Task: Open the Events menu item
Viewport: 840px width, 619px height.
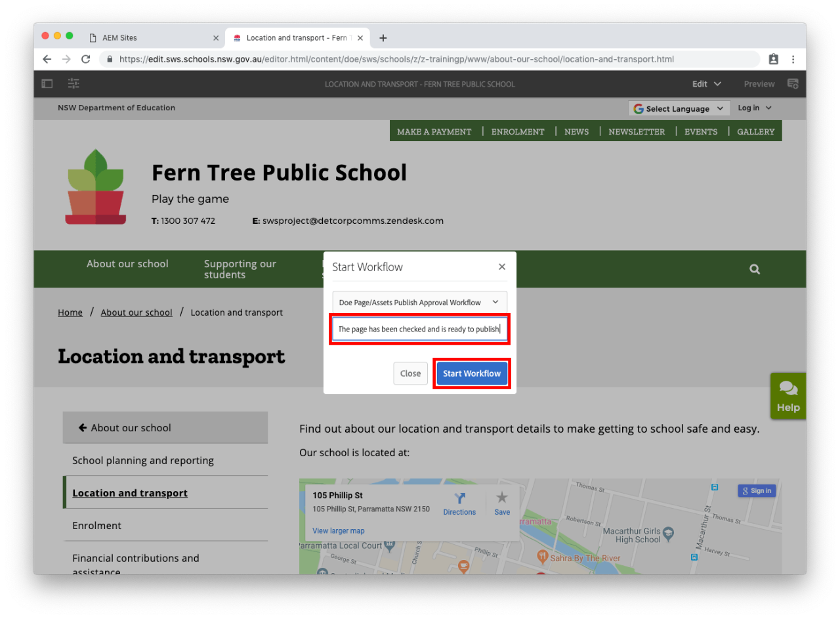Action: pyautogui.click(x=701, y=131)
